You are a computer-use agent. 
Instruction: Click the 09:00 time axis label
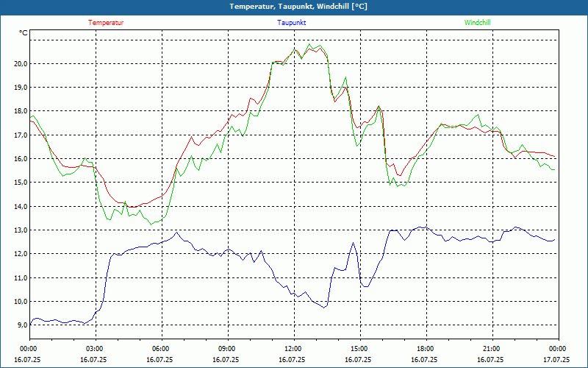(x=228, y=349)
